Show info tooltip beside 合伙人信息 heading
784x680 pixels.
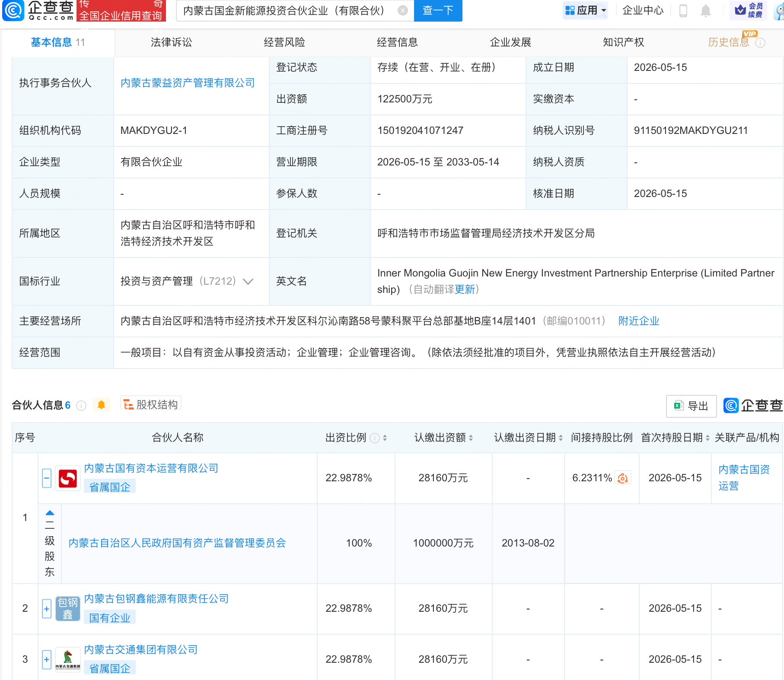[81, 405]
